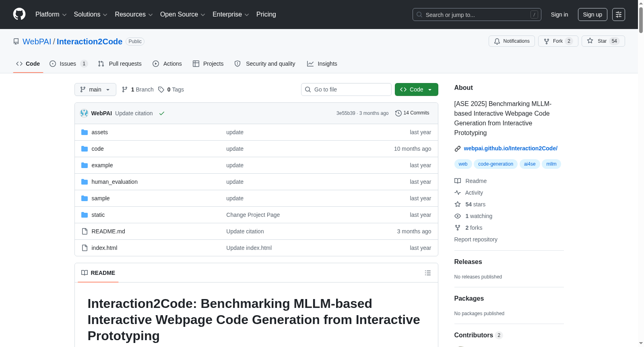Open the Pull requests tab
Image resolution: width=644 pixels, height=347 pixels.
coord(120,64)
